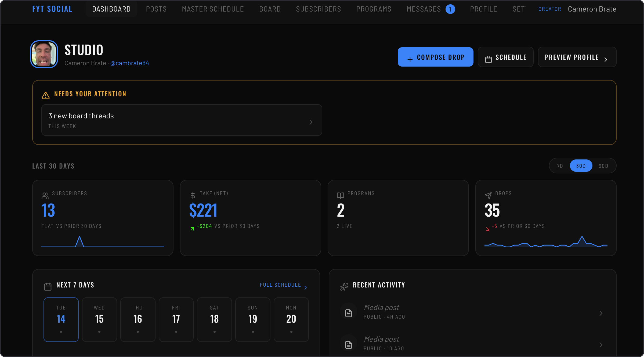This screenshot has width=644, height=357.
Task: Switch to the Board tab
Action: point(270,9)
